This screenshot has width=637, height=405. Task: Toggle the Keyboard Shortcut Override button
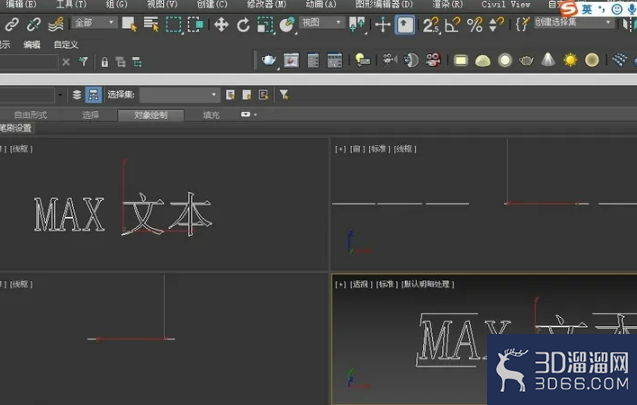405,25
